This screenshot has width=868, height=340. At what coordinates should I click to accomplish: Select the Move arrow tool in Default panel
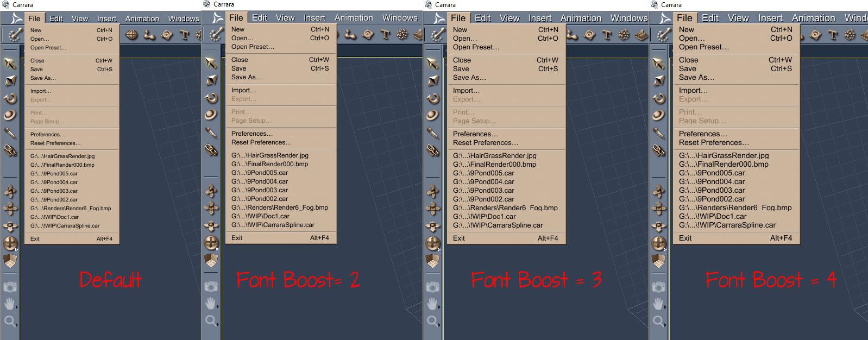click(10, 64)
